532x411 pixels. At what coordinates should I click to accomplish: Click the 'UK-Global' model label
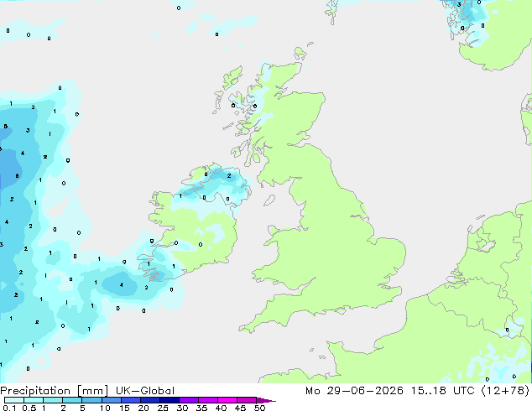tap(145, 391)
